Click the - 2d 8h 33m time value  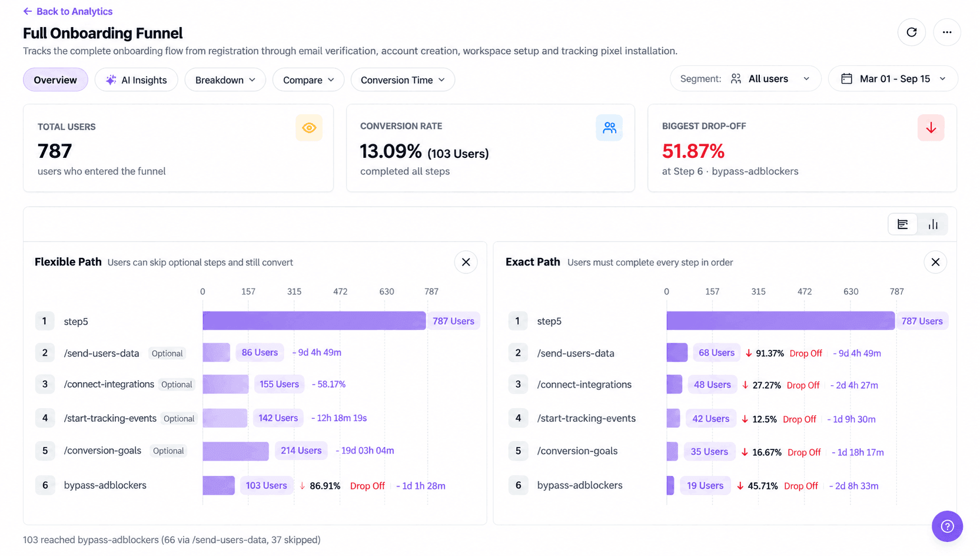(853, 486)
